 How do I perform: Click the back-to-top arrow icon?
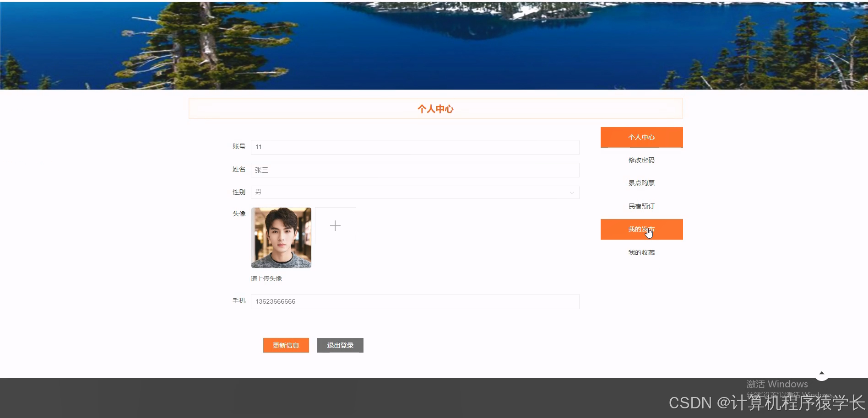[822, 373]
